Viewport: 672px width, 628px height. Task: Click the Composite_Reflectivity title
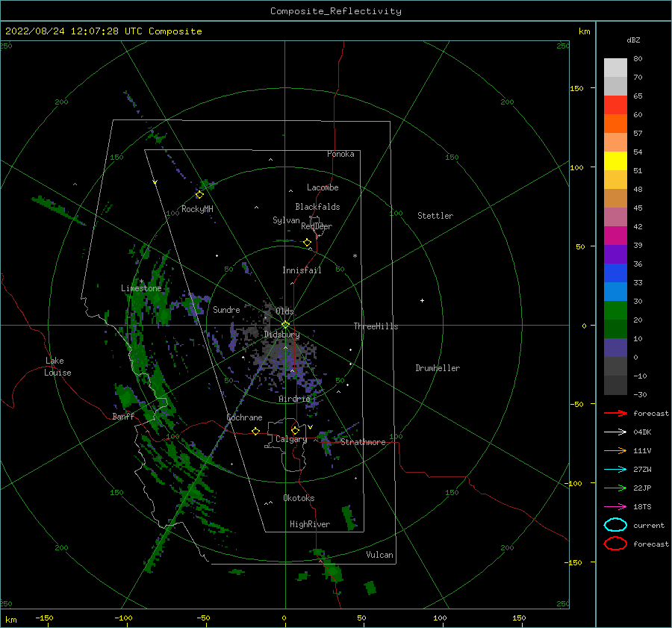pyautogui.click(x=336, y=11)
